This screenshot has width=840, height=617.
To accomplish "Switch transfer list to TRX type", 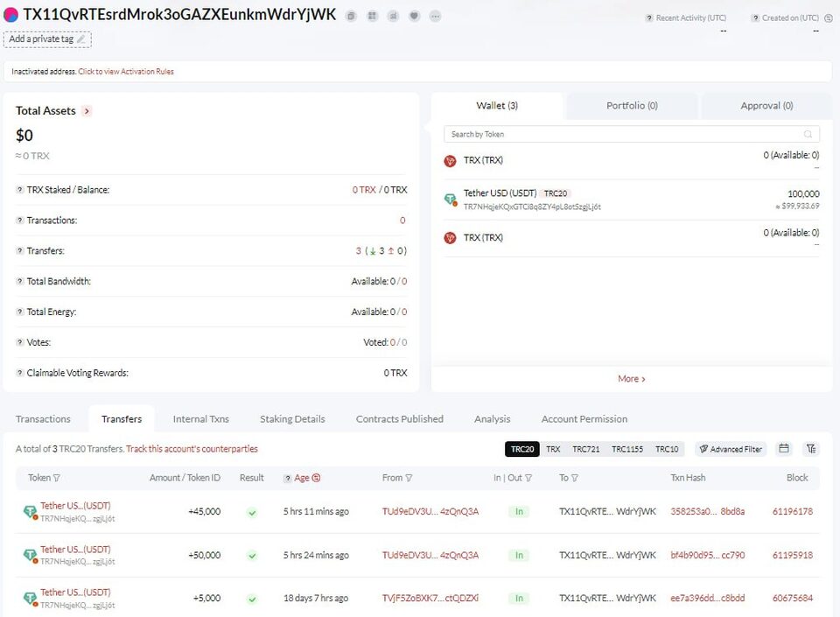I will [x=553, y=449].
